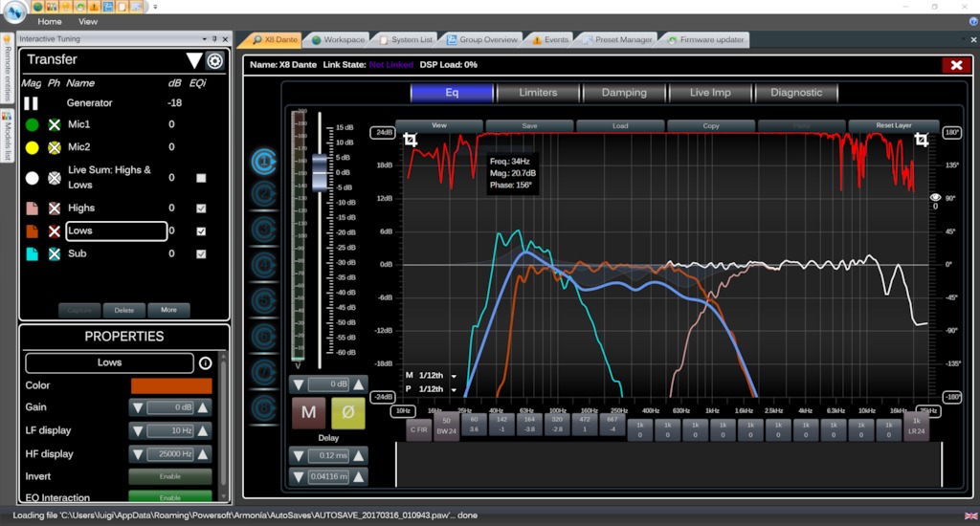The width and height of the screenshot is (980, 526).
Task: Expand the Transfer dropdown triangle
Action: click(x=193, y=60)
